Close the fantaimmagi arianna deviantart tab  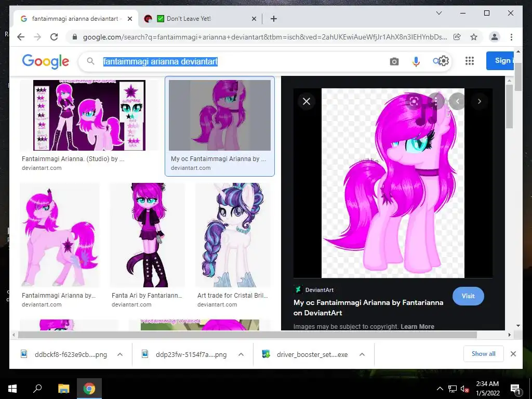129,19
